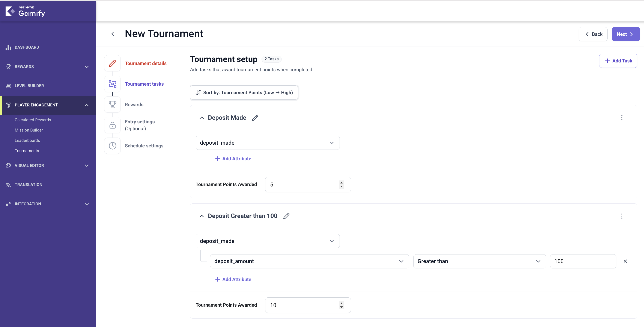This screenshot has width=644, height=327.
Task: Open deposit_made dropdown in Deposit Made task
Action: (268, 143)
